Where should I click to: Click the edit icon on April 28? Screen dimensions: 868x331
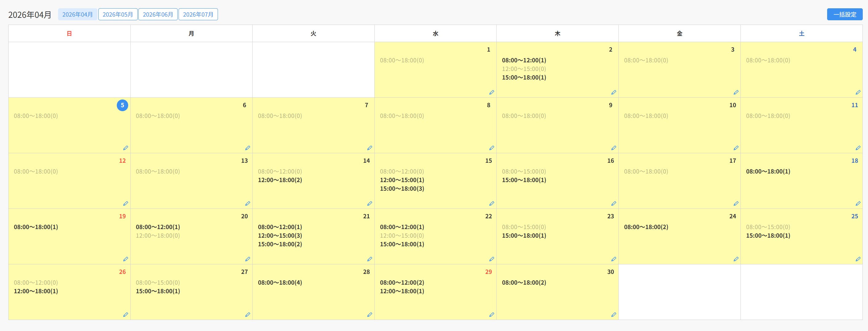pyautogui.click(x=369, y=314)
